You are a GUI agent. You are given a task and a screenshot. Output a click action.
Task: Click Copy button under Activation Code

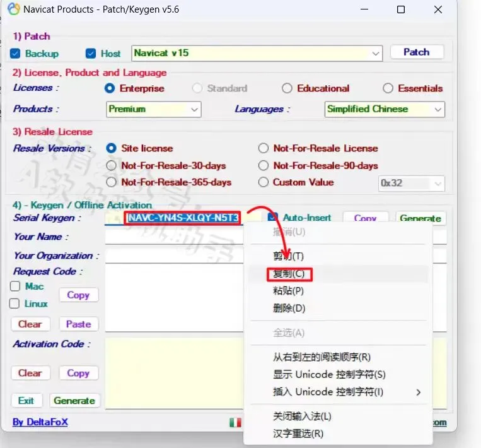coord(79,373)
